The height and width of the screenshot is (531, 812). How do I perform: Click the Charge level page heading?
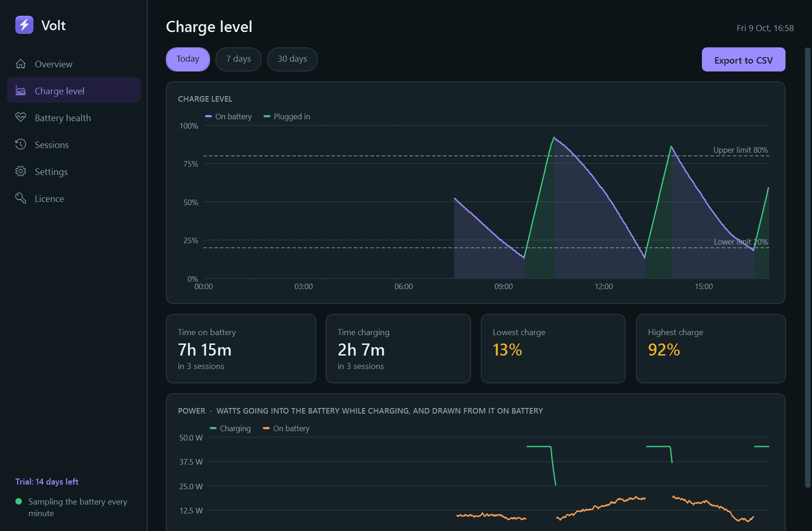[209, 26]
